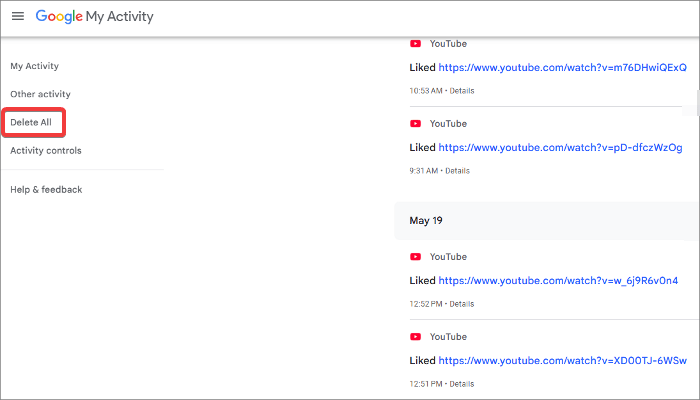Open Activity controls in sidebar
This screenshot has width=700, height=400.
pos(46,150)
